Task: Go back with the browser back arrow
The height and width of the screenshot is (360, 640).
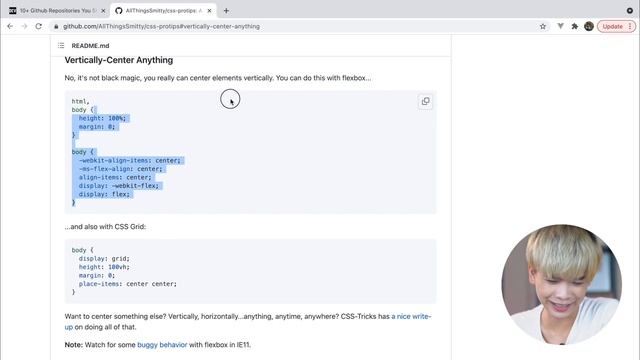Action: coord(10,26)
